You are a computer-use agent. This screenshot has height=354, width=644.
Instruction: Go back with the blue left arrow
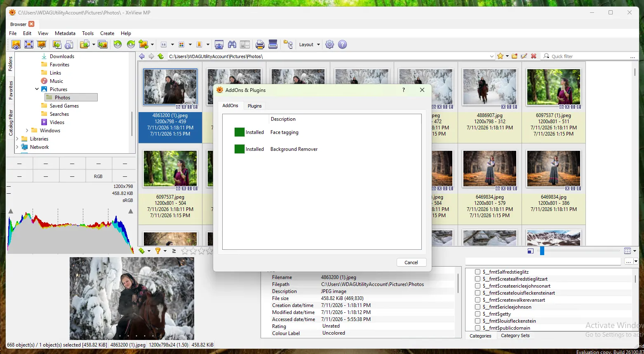click(142, 56)
